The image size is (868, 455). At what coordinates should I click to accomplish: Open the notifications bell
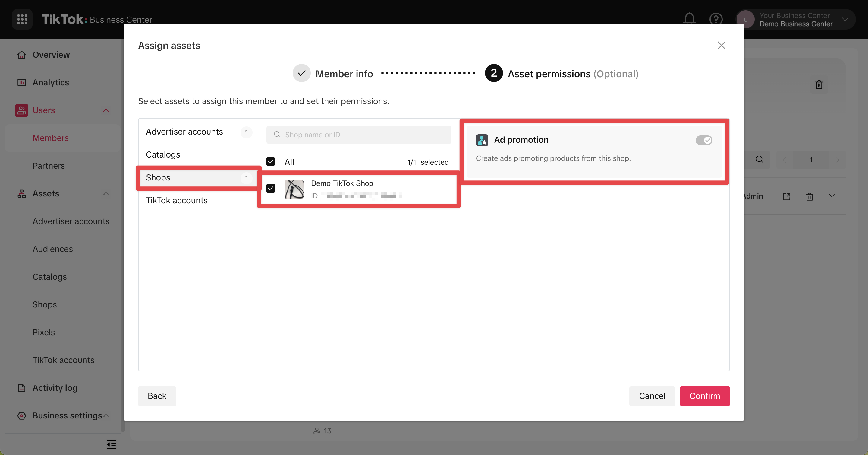click(689, 18)
